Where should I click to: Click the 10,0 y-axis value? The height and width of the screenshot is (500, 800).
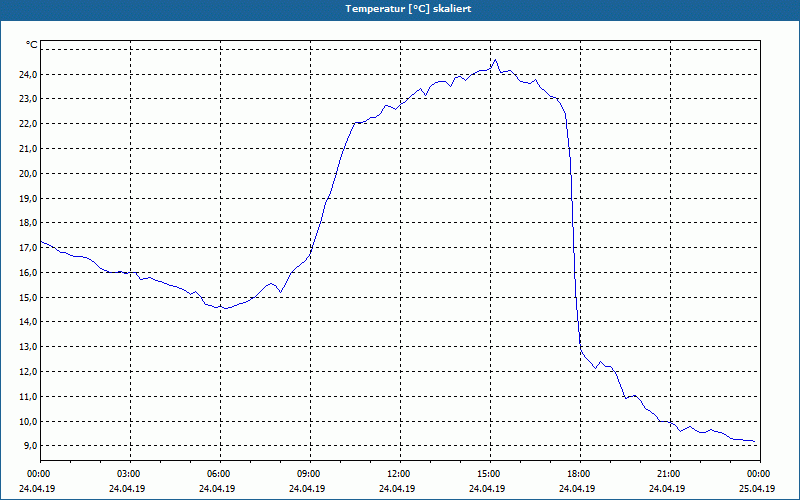28,421
